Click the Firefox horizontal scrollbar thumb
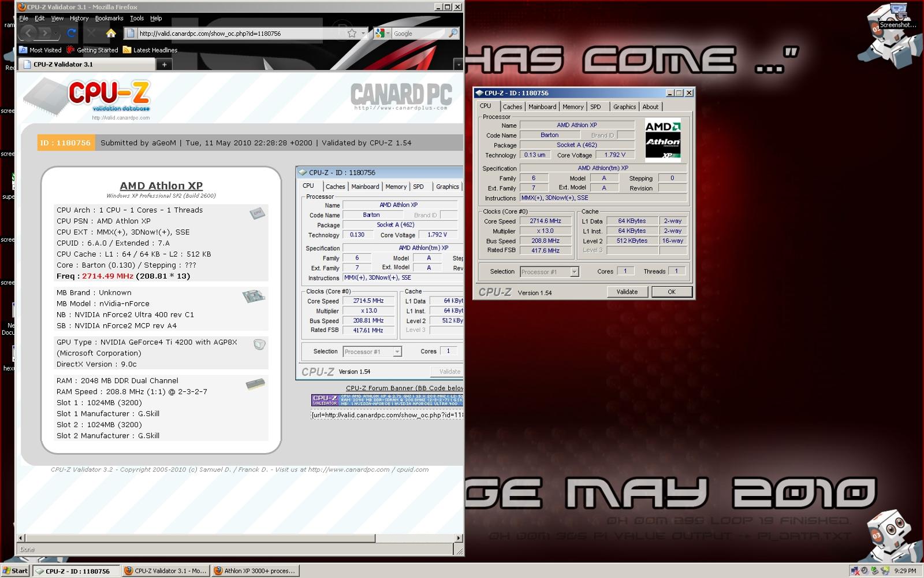The height and width of the screenshot is (578, 924). (x=200, y=538)
